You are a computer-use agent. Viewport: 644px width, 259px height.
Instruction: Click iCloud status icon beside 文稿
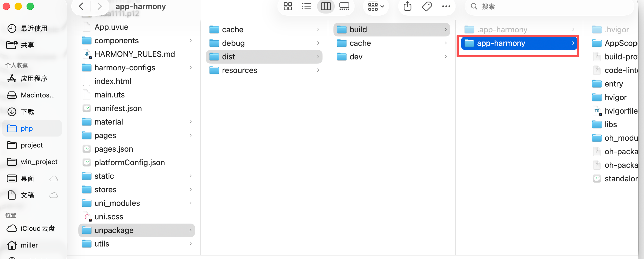[54, 195]
